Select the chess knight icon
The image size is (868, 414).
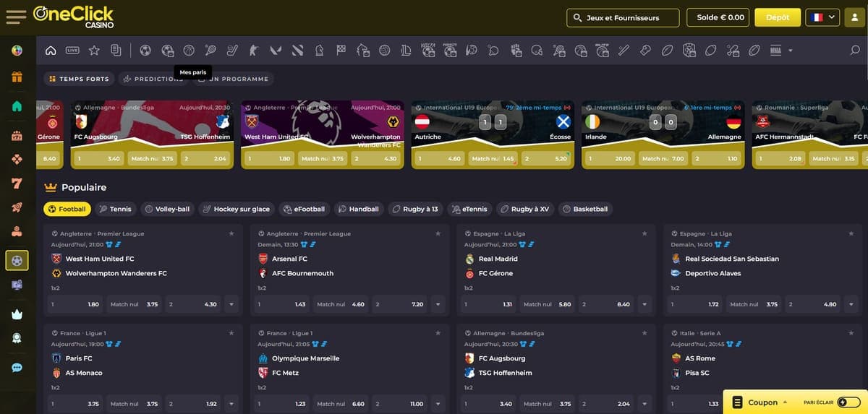click(x=319, y=51)
